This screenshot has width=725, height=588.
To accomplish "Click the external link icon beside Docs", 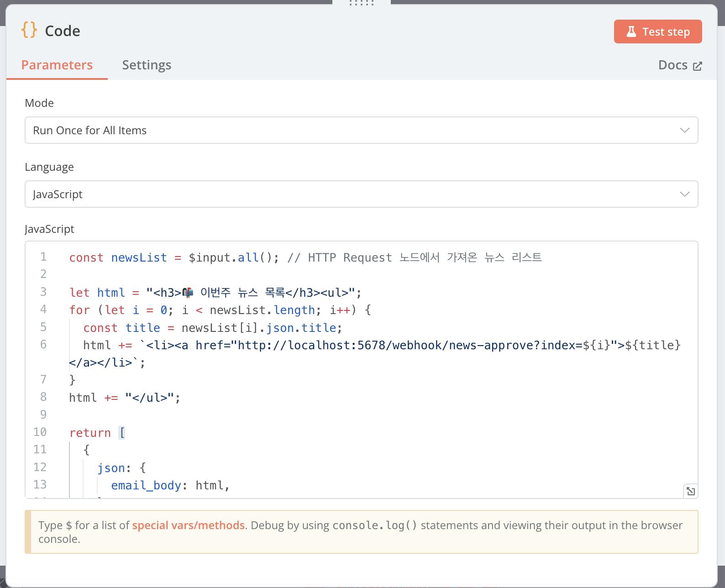I will 697,66.
